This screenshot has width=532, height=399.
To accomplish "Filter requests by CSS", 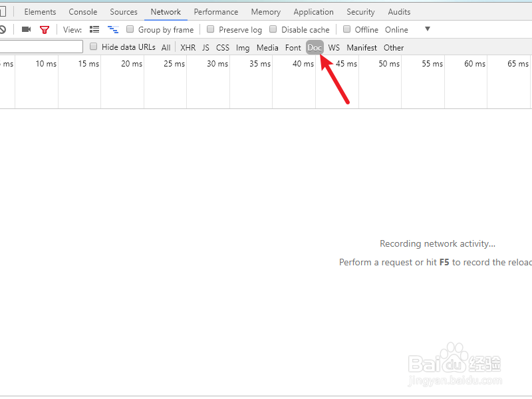I will pos(223,47).
